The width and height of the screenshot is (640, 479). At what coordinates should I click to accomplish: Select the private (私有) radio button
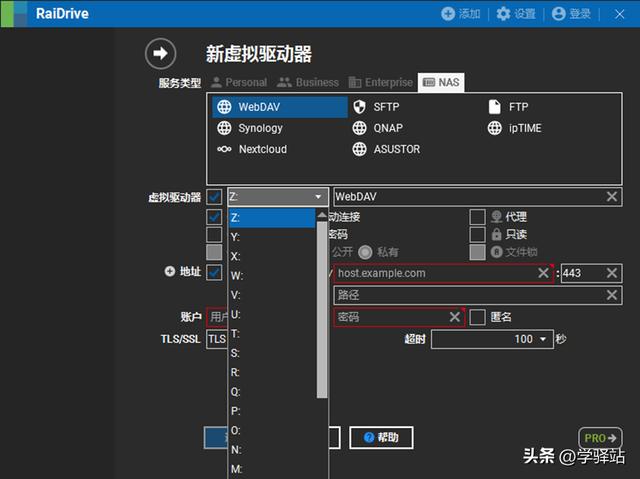coord(365,252)
